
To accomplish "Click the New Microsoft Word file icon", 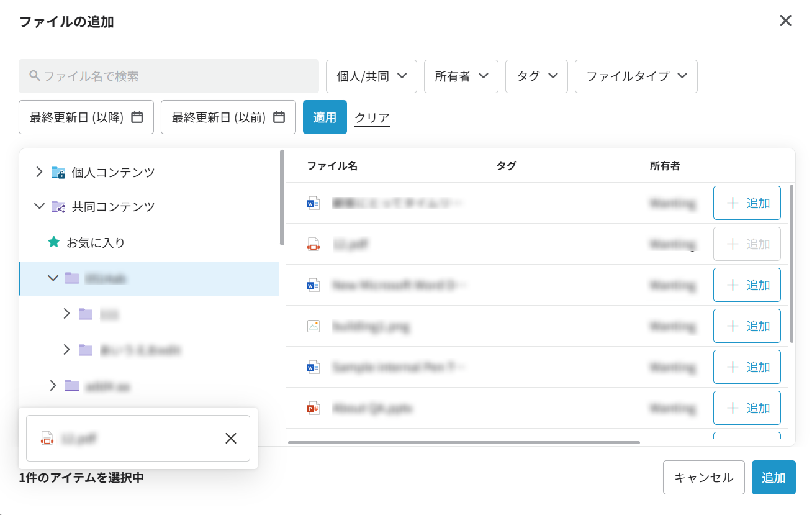I will pos(314,285).
